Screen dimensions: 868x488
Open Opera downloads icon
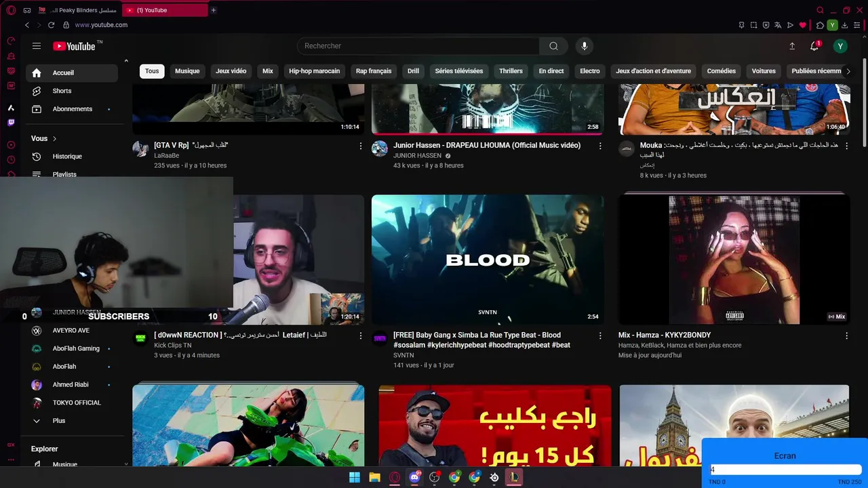pyautogui.click(x=845, y=25)
